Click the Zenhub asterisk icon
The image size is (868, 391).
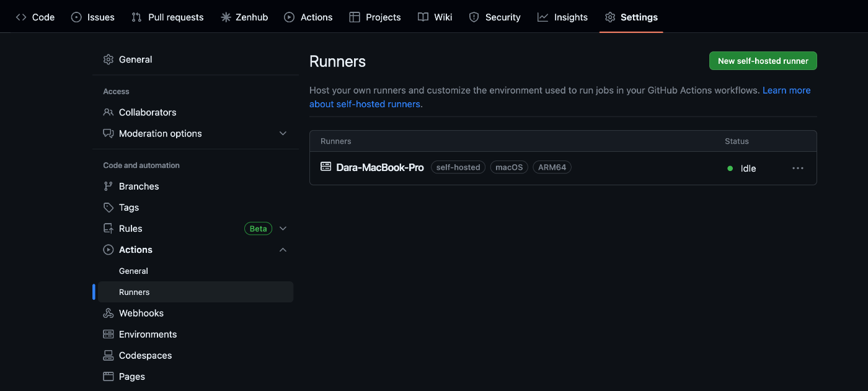[x=226, y=17]
